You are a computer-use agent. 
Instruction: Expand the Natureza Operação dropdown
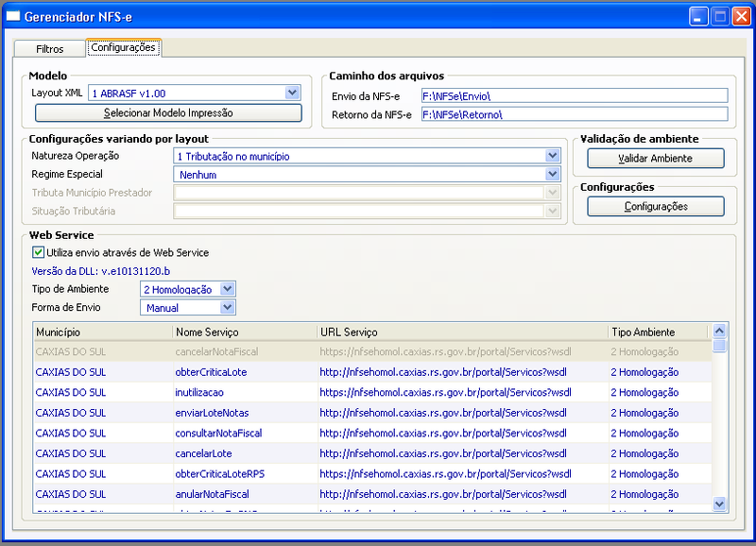pyautogui.click(x=553, y=156)
